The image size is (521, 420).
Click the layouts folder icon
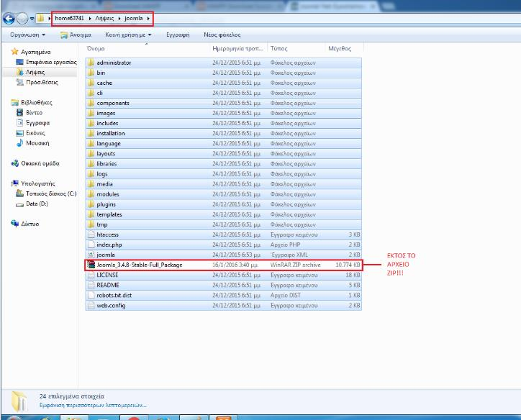[91, 154]
